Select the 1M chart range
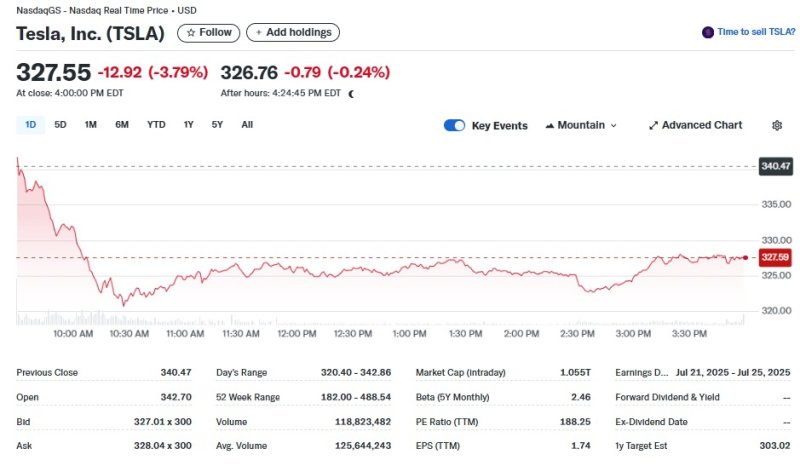This screenshot has height=466, width=800. [90, 125]
